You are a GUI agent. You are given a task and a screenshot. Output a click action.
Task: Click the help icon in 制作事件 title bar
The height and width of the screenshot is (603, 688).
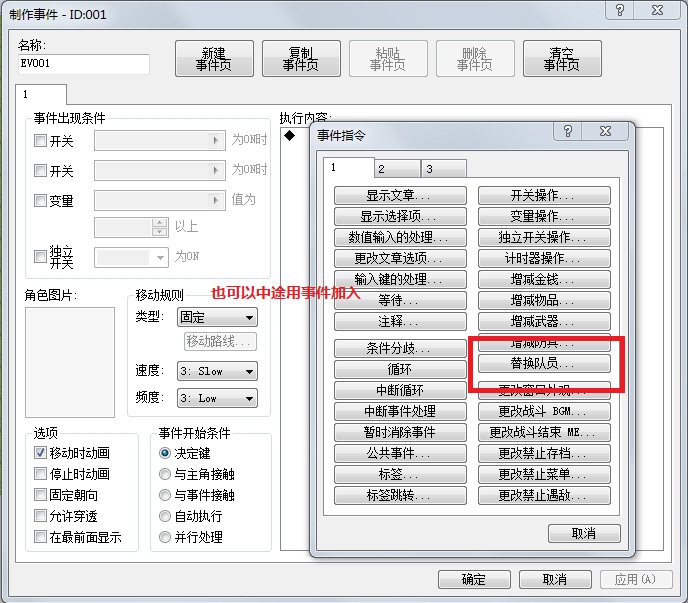620,10
